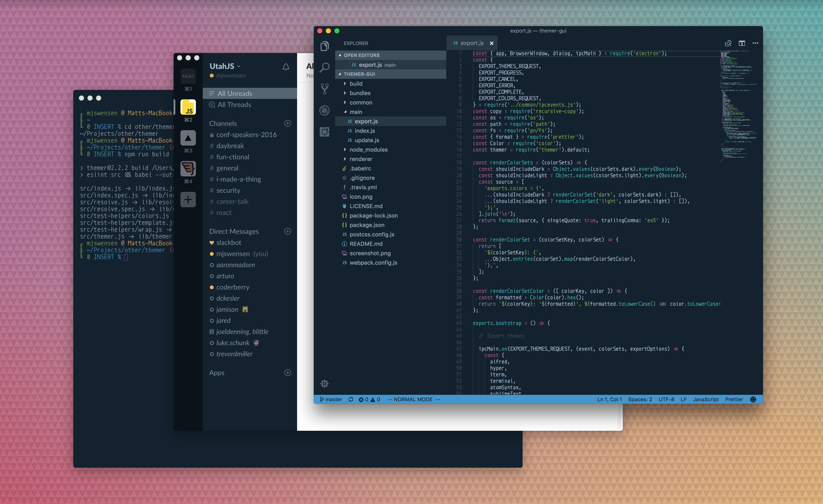Click the Manage gear icon
Viewport: 823px width, 504px height.
pyautogui.click(x=324, y=383)
